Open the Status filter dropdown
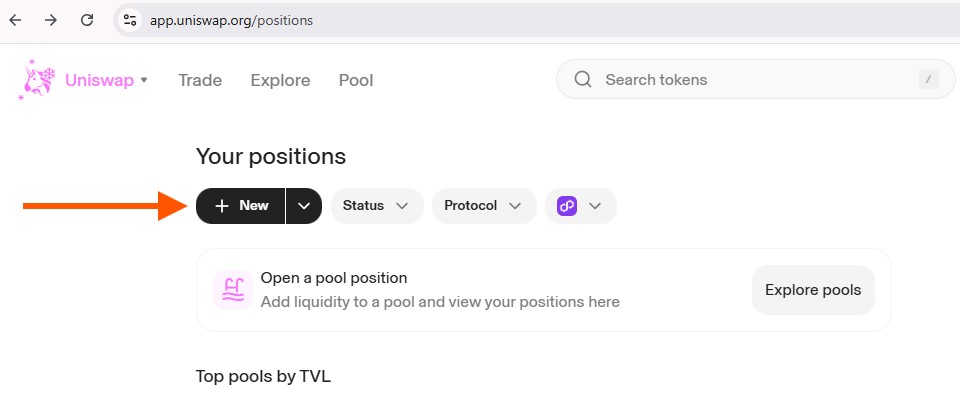 [376, 206]
